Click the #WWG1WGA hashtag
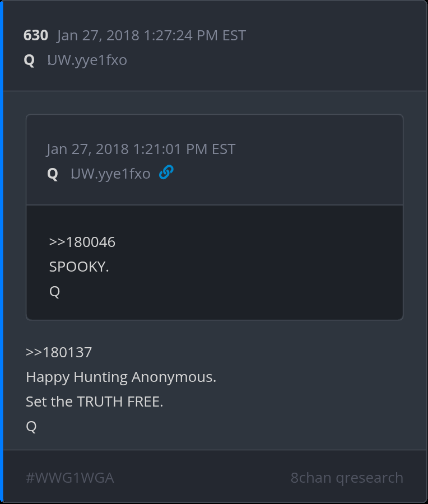428x504 pixels. (70, 478)
